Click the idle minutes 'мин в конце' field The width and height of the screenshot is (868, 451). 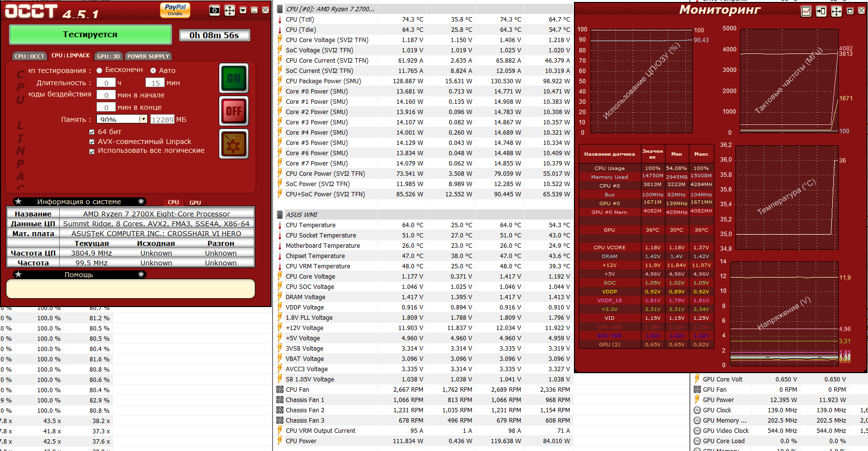106,107
